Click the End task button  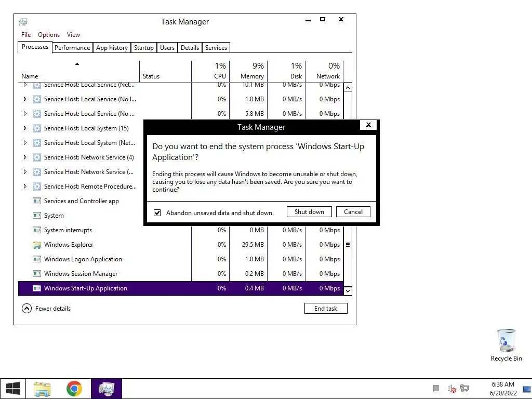pyautogui.click(x=326, y=309)
